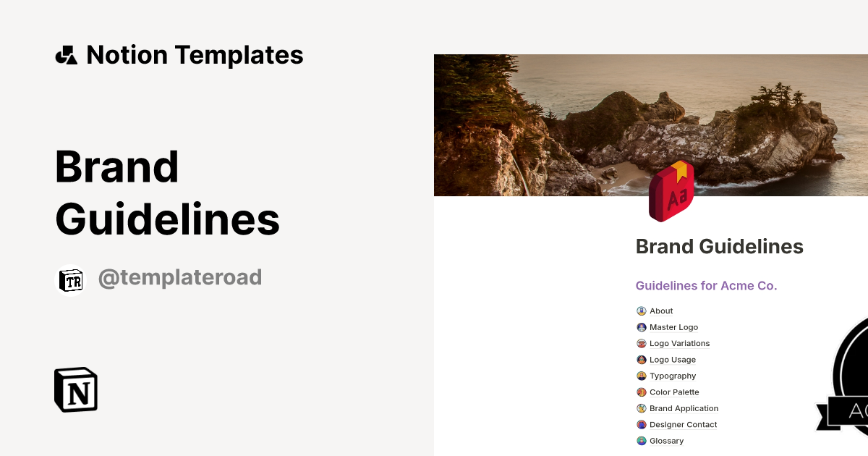Click the icon beside Color Palette
The height and width of the screenshot is (456, 868).
pos(641,392)
